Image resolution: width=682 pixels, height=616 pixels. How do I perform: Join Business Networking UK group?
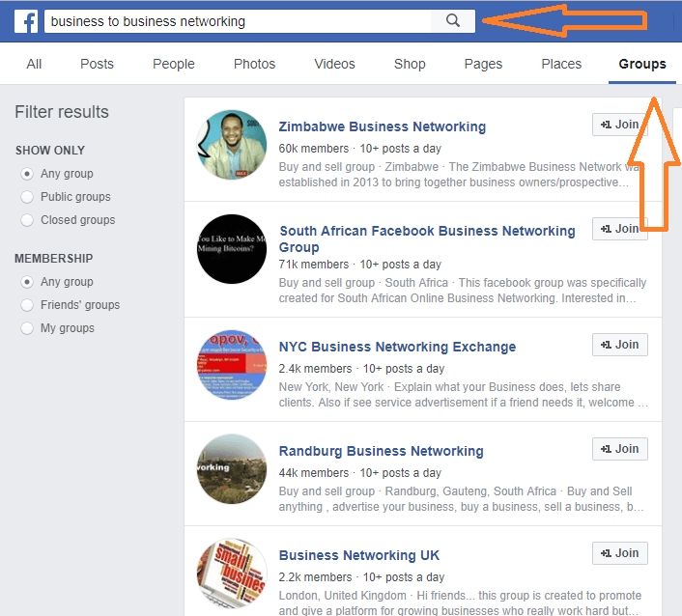620,553
